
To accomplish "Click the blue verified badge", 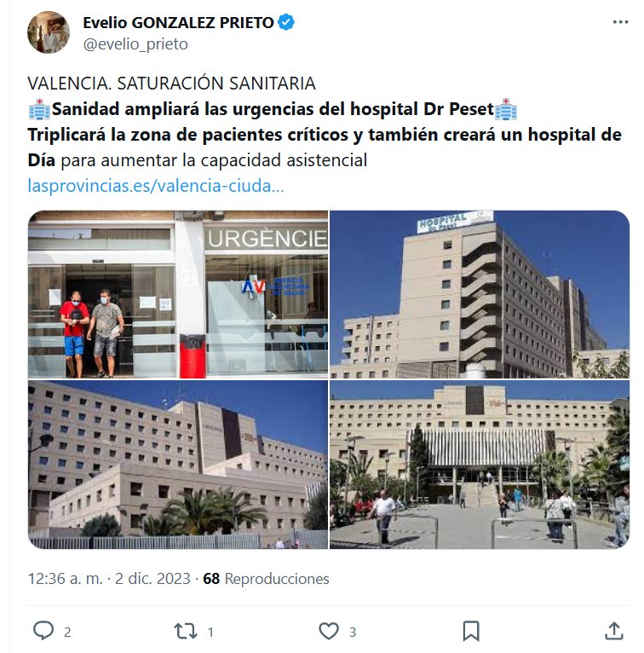I will [286, 22].
